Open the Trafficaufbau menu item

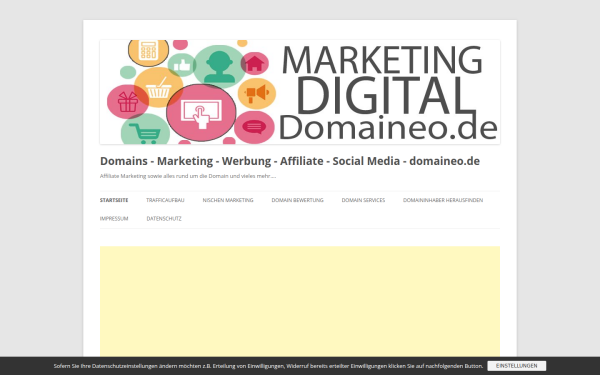[165, 200]
